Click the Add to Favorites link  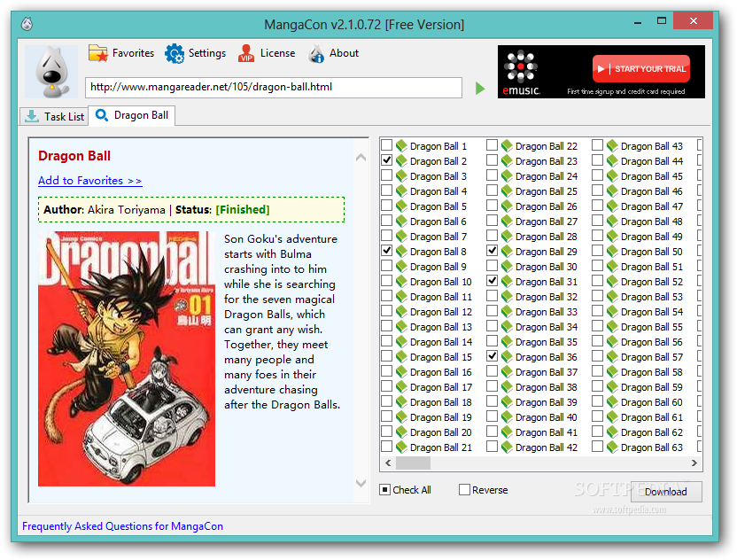pyautogui.click(x=89, y=181)
